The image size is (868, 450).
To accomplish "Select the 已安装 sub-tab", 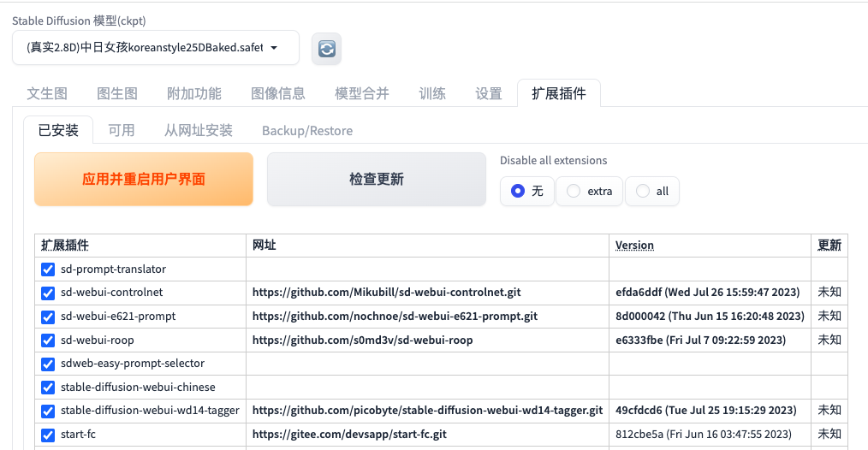I will tap(58, 131).
